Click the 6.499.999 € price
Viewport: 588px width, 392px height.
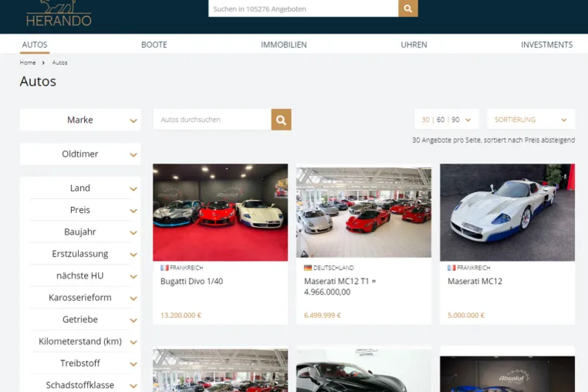click(x=322, y=316)
